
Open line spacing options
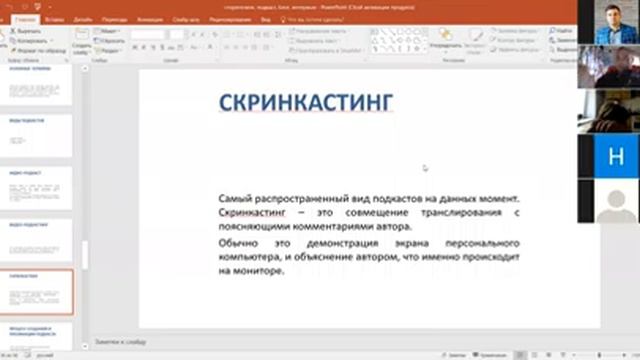[x=278, y=36]
